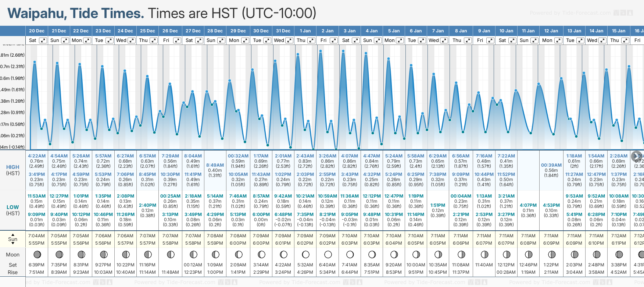Click the Powered by Tide-Forecast.com link at top right
Image resolution: width=644 pixels, height=287 pixels.
click(x=581, y=13)
